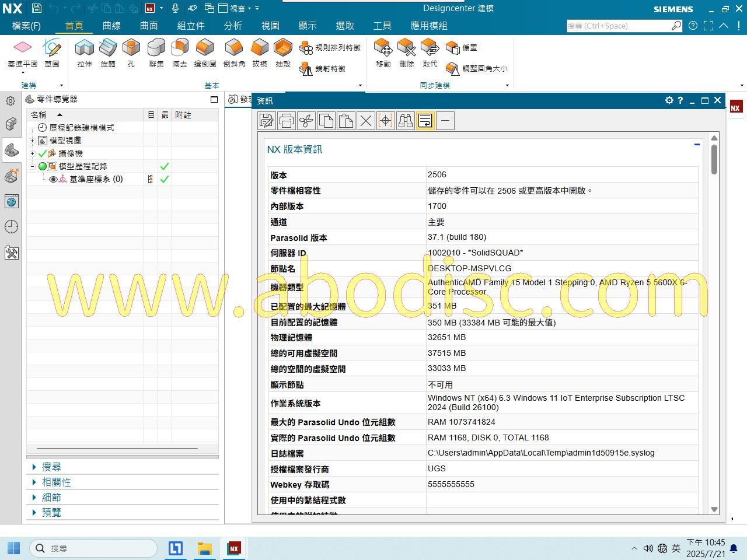Image resolution: width=747 pixels, height=560 pixels.
Task: Select the 拉伸 (Extrude) tool
Action: (x=85, y=53)
